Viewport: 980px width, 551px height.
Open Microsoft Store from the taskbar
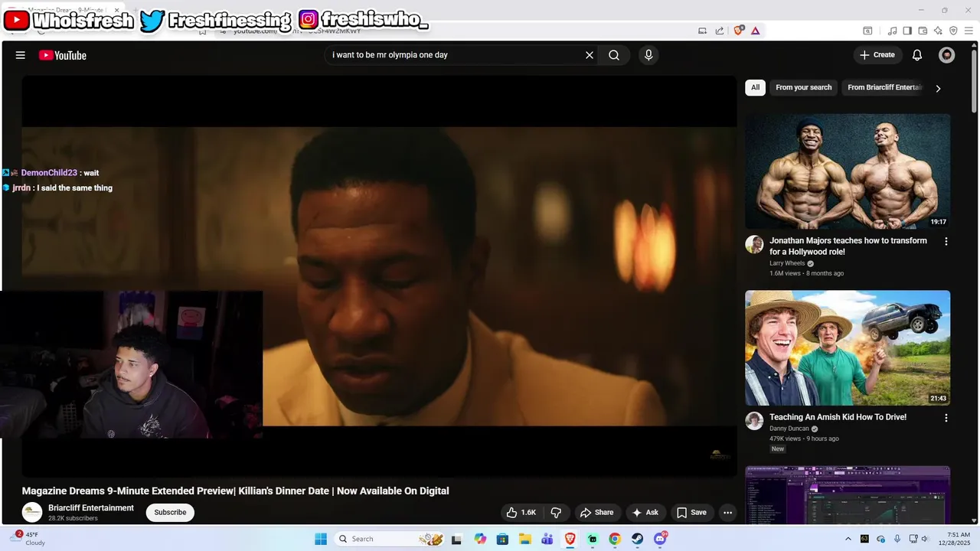[x=502, y=539]
